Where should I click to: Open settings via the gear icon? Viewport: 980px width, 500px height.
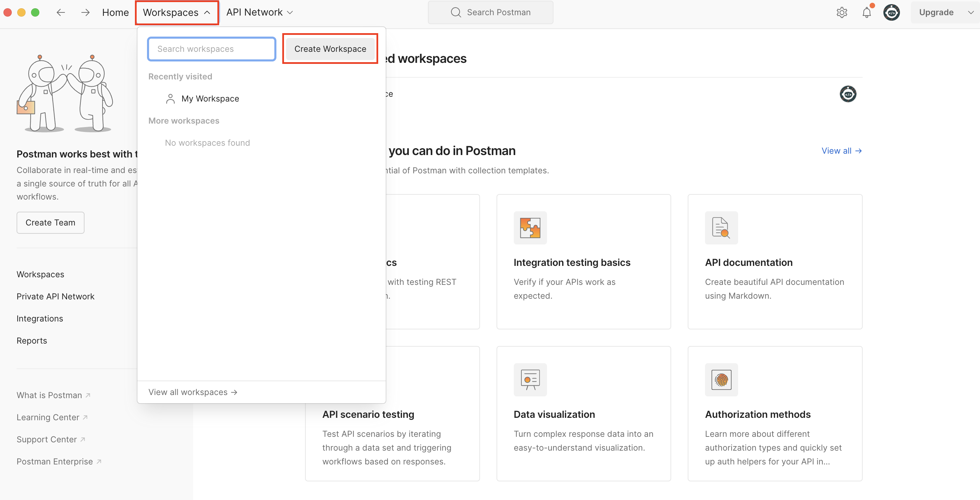(842, 12)
